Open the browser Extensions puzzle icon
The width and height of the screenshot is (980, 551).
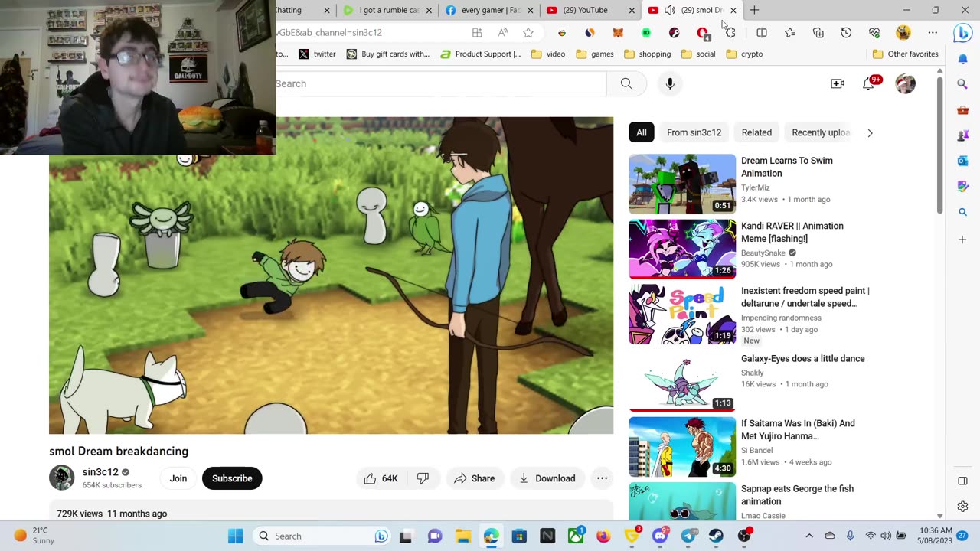point(730,32)
